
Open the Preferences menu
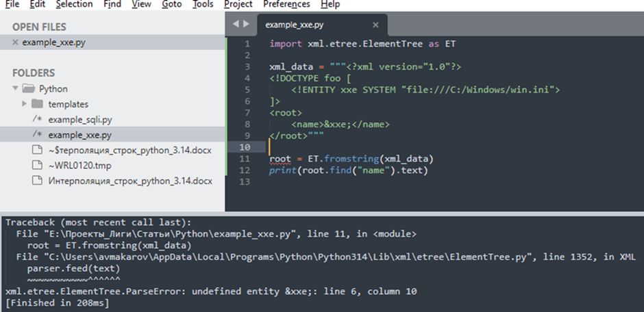pos(286,4)
